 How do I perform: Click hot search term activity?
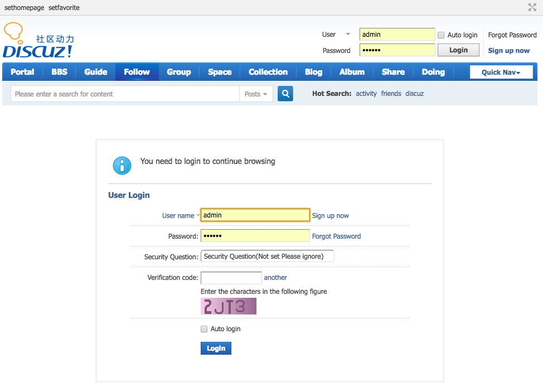(366, 94)
